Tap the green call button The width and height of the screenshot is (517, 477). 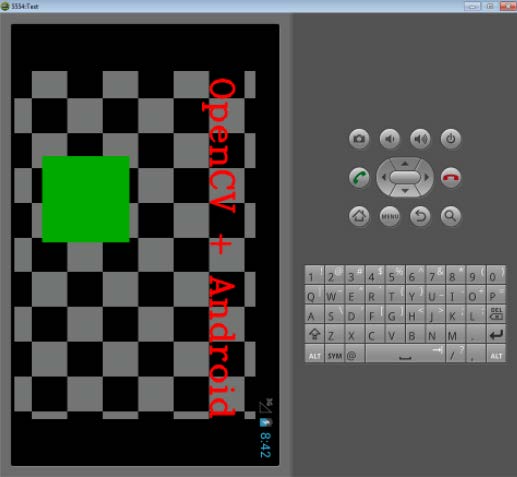coord(359,177)
